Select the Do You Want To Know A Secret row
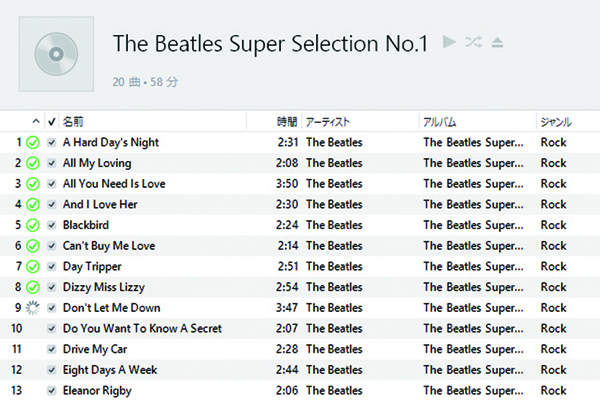Image resolution: width=600 pixels, height=400 pixels. [142, 329]
